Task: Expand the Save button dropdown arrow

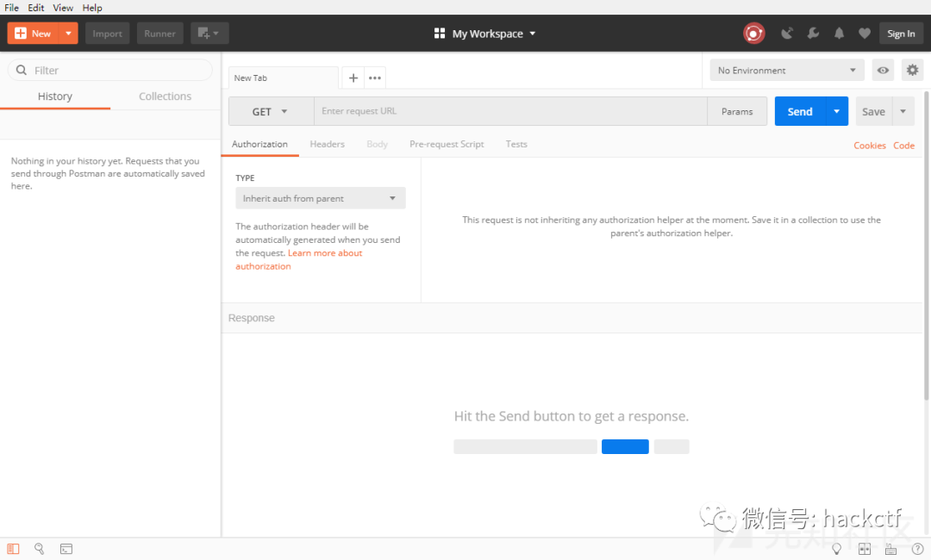Action: [903, 111]
